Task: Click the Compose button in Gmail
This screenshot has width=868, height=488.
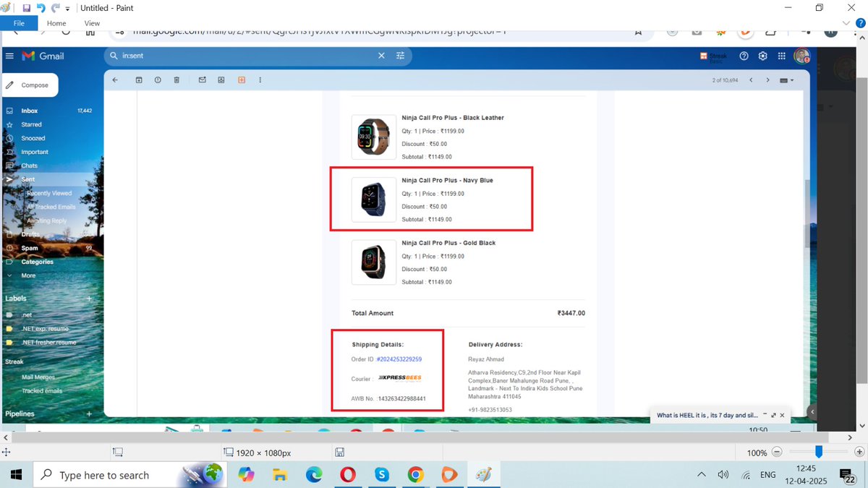Action: coord(29,85)
